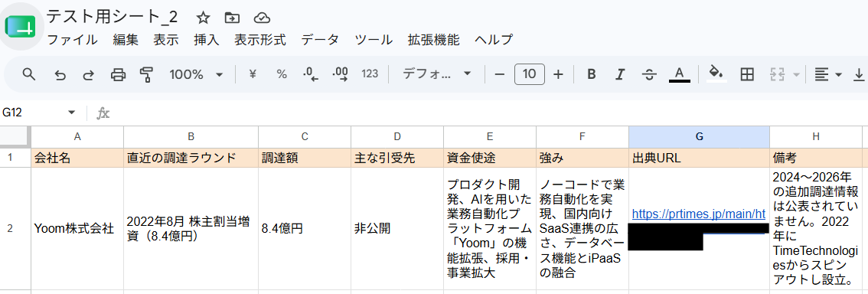Toggle italic formatting
Screen dimensions: 868x294
(621, 74)
